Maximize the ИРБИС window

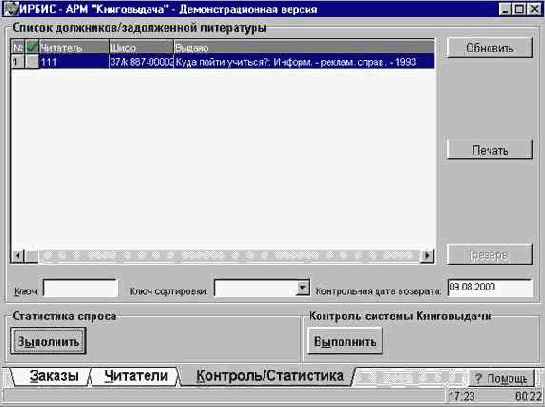pyautogui.click(x=519, y=9)
